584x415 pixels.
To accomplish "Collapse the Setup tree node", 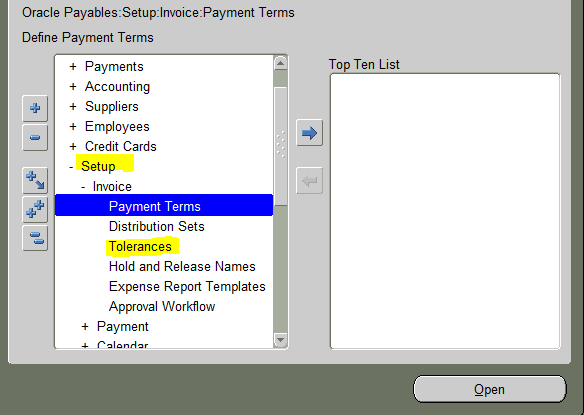I will (x=71, y=167).
